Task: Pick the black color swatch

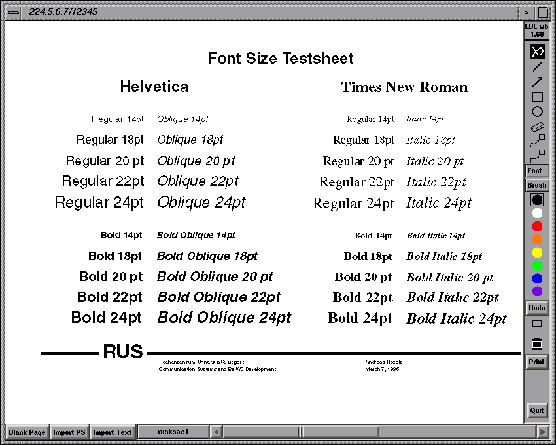Action: coord(537,200)
